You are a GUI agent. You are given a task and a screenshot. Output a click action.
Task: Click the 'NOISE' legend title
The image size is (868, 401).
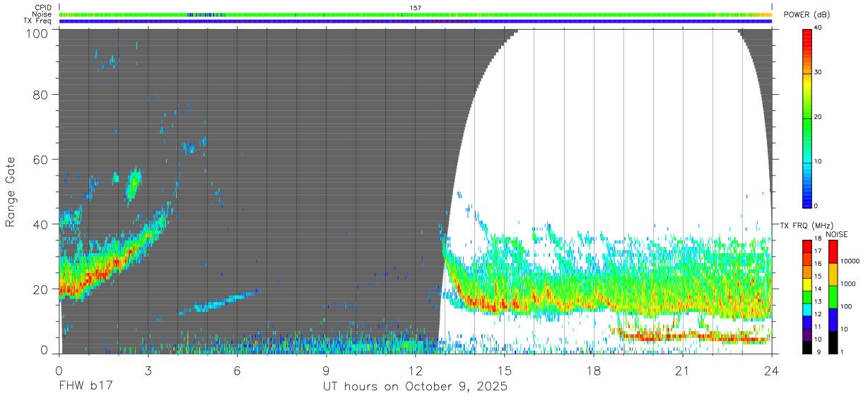837,234
